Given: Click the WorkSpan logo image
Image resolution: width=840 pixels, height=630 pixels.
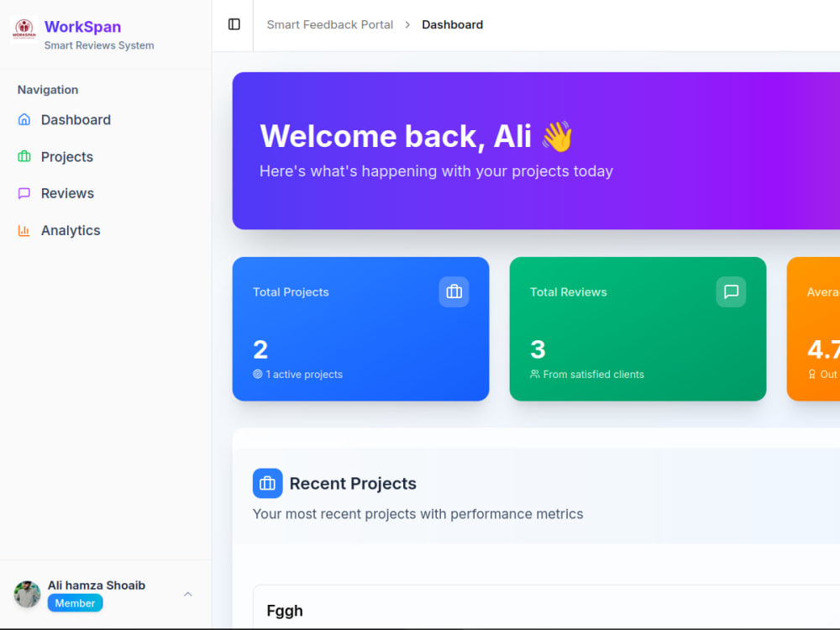Looking at the screenshot, I should (x=24, y=29).
